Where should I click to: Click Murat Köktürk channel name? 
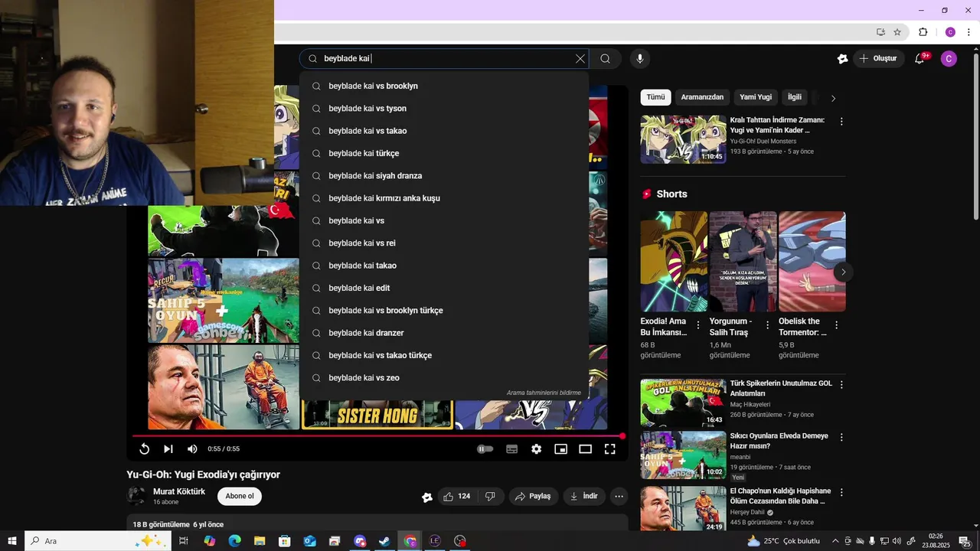point(179,491)
